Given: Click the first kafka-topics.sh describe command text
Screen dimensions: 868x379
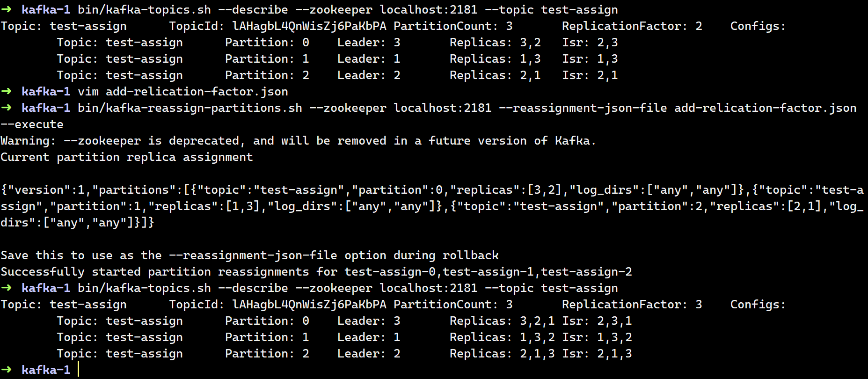Looking at the screenshot, I should click(x=348, y=10).
